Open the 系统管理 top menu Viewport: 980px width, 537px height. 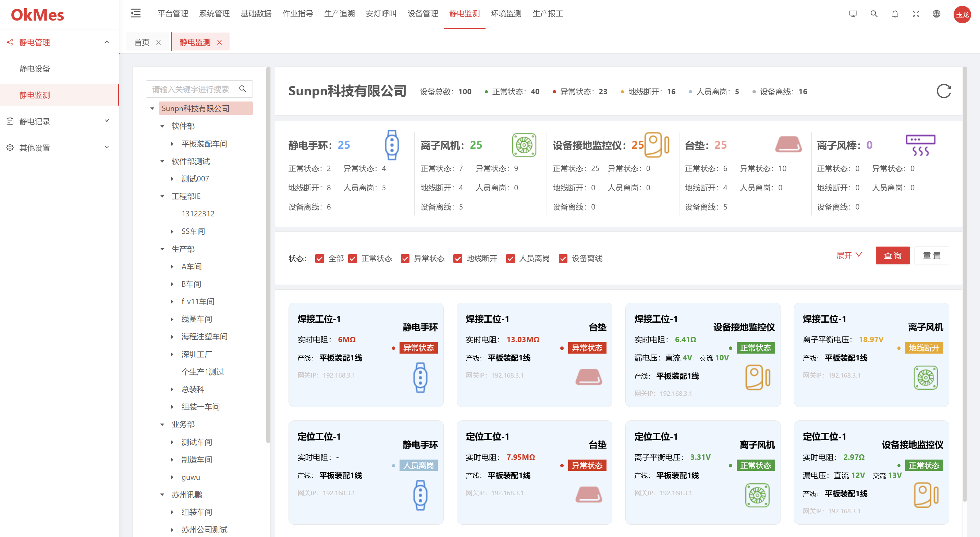[215, 14]
